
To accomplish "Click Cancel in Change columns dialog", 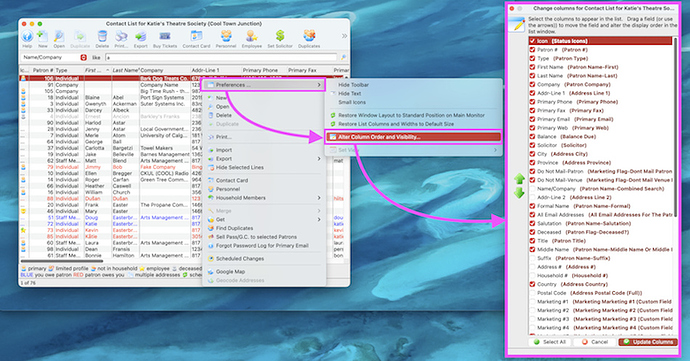I will pos(595,342).
